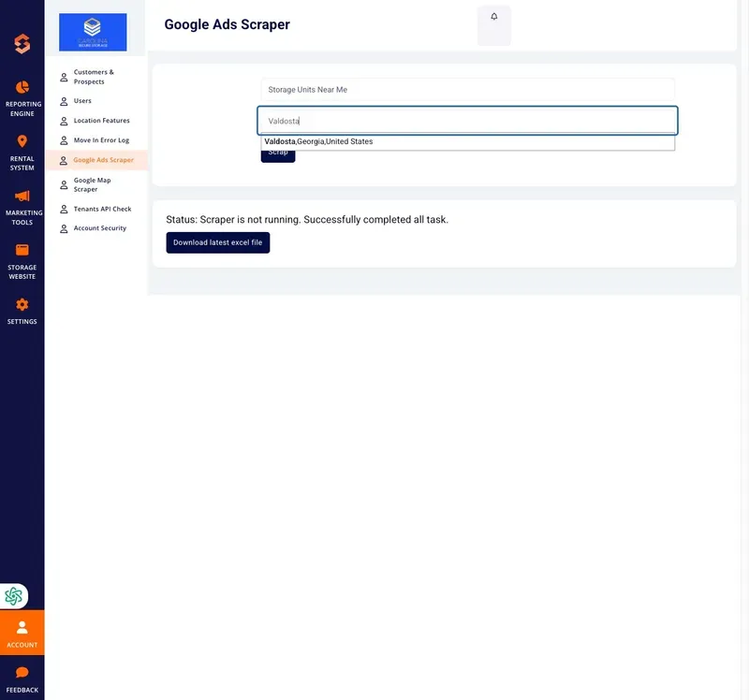Open the Account section
Image resolution: width=749 pixels, height=700 pixels.
pyautogui.click(x=22, y=633)
